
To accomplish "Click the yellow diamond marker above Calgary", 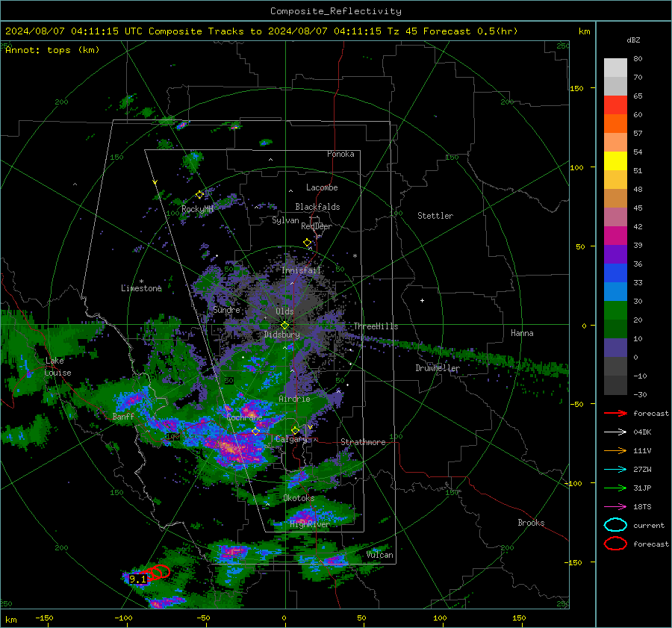I will pos(295,430).
